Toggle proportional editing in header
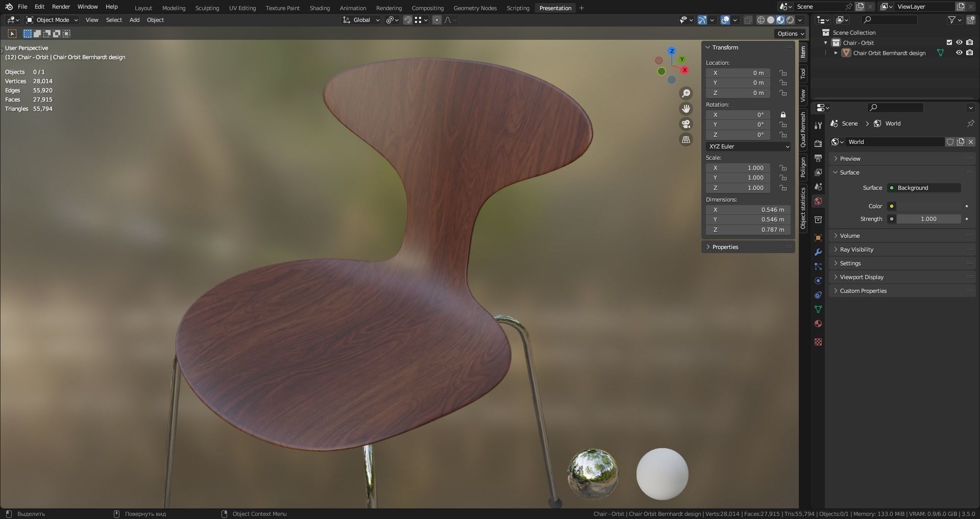 point(437,20)
